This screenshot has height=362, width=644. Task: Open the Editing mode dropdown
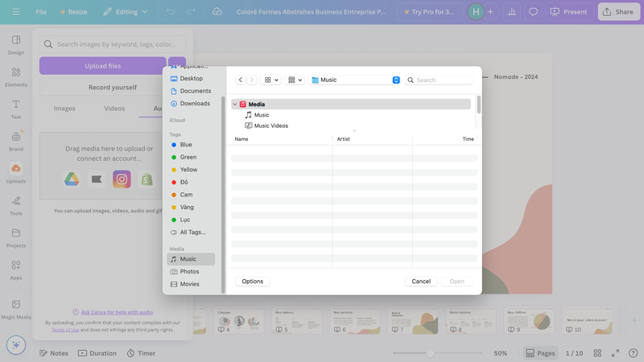(x=126, y=11)
